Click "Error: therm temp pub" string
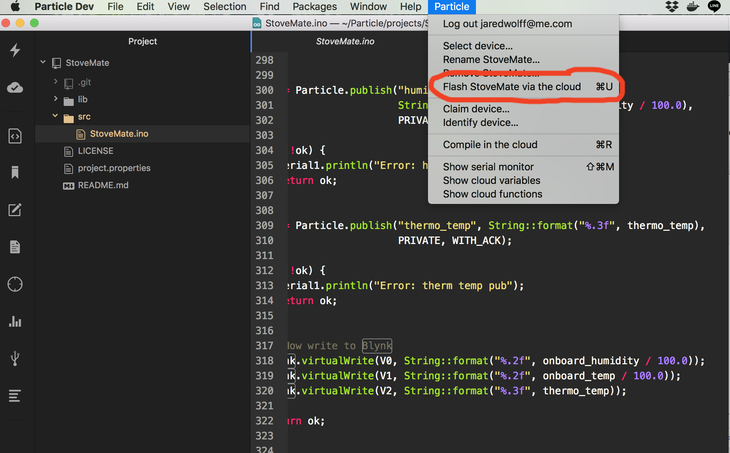The height and width of the screenshot is (453, 730). click(443, 285)
